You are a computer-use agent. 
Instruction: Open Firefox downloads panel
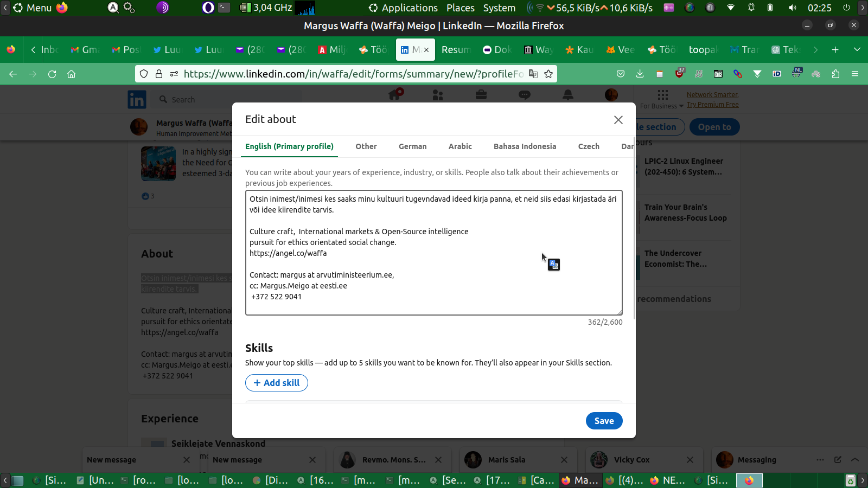640,74
